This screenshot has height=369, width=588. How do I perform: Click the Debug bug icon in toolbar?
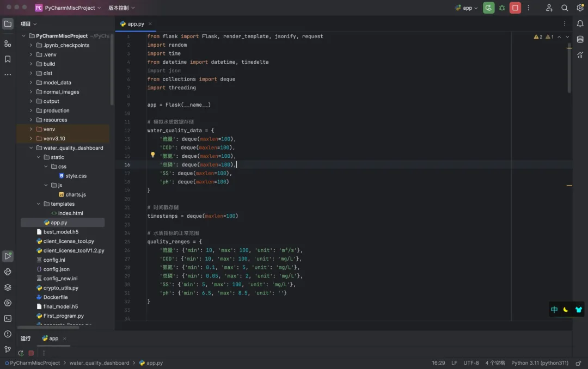coord(502,8)
